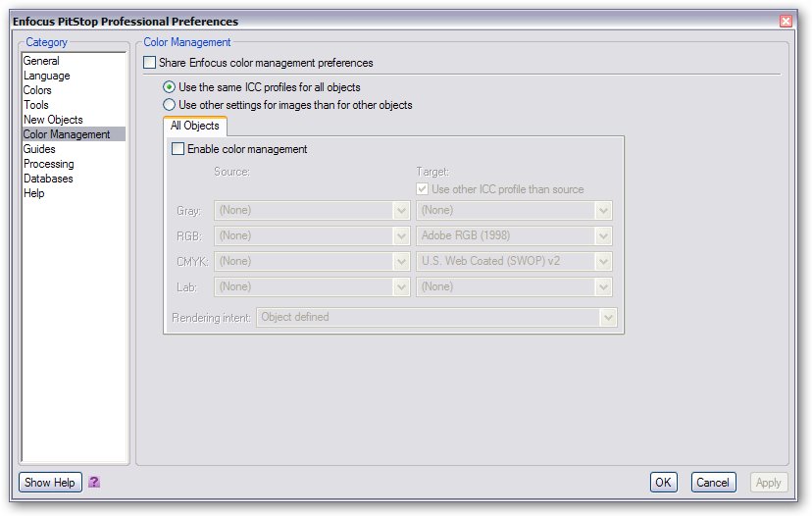
Task: Select the New Objects category
Action: (74, 120)
